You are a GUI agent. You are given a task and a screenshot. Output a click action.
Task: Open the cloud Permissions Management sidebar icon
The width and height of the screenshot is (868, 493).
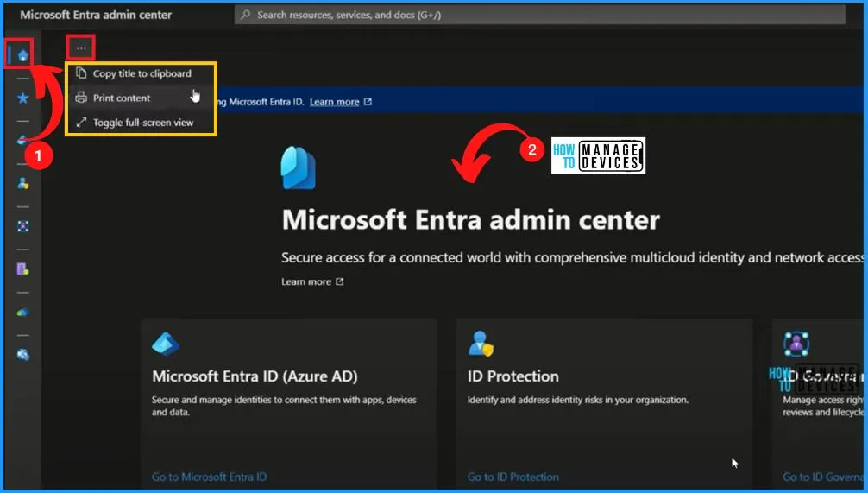[x=22, y=313]
